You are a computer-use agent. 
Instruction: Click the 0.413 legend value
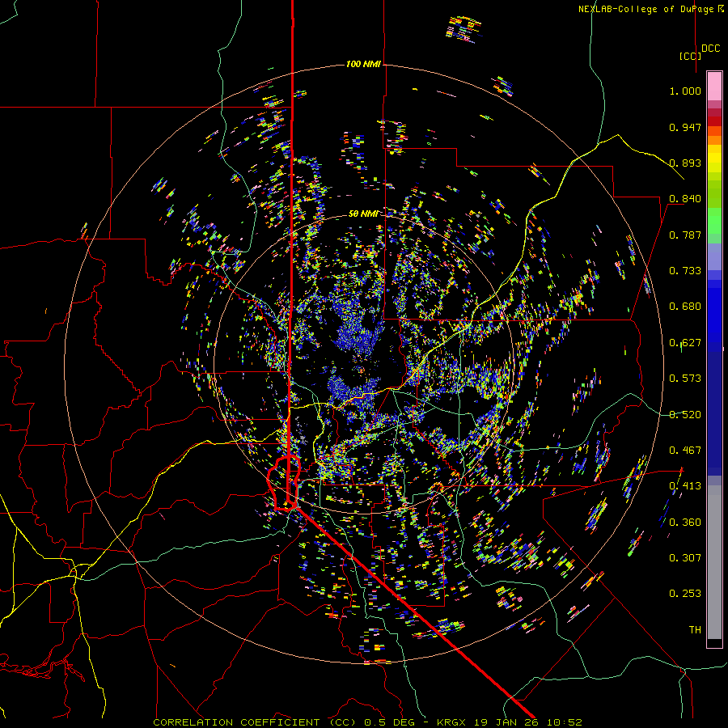685,486
